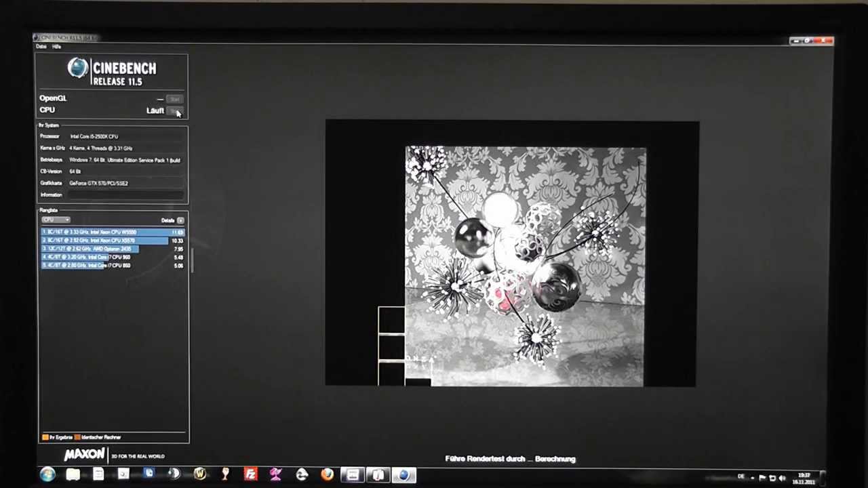Click the DE language indicator

pos(741,477)
